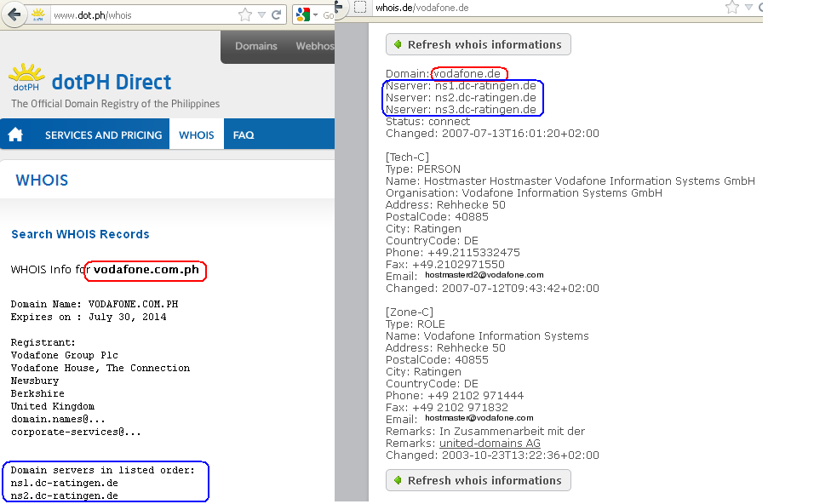814x504 pixels.
Task: Select the WHOIS tab
Action: (x=196, y=135)
